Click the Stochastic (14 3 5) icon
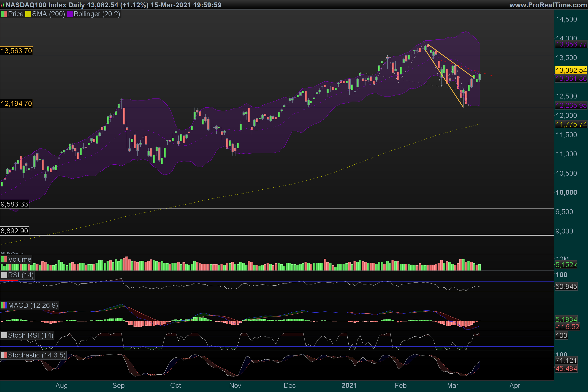Viewport: 588px width, 392px height. coord(4,355)
